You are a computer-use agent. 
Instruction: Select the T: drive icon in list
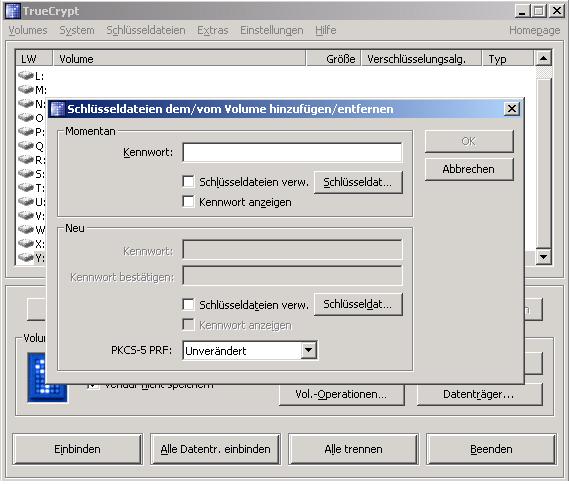26,188
